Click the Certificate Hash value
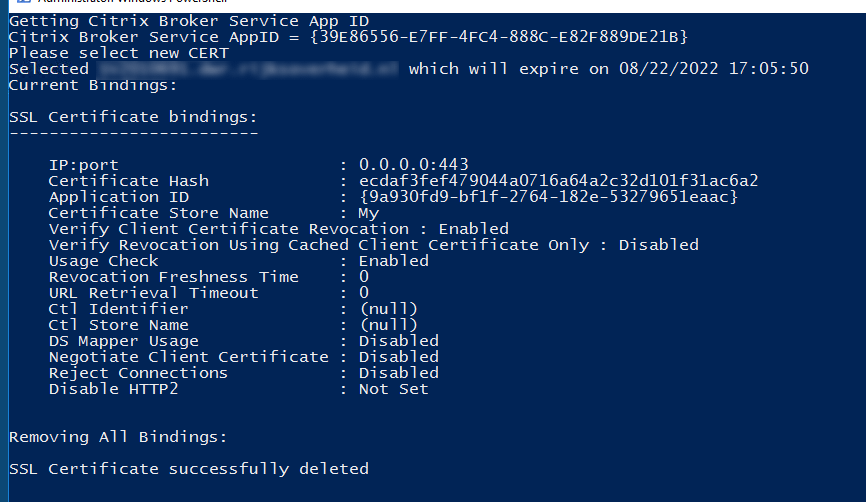Screen dimensions: 866x502 coord(558,181)
